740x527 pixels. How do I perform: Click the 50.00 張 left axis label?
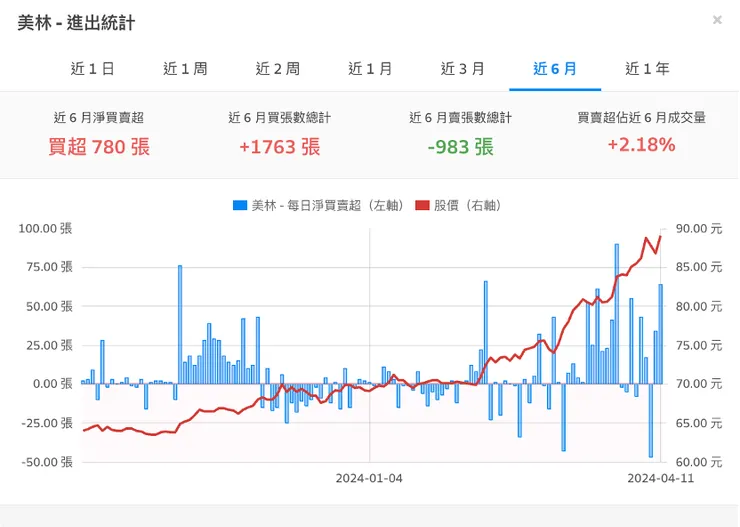tap(50, 306)
